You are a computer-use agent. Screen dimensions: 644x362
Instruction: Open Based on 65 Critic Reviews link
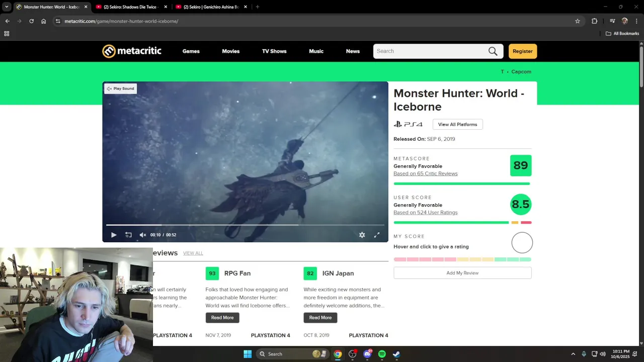(x=426, y=173)
